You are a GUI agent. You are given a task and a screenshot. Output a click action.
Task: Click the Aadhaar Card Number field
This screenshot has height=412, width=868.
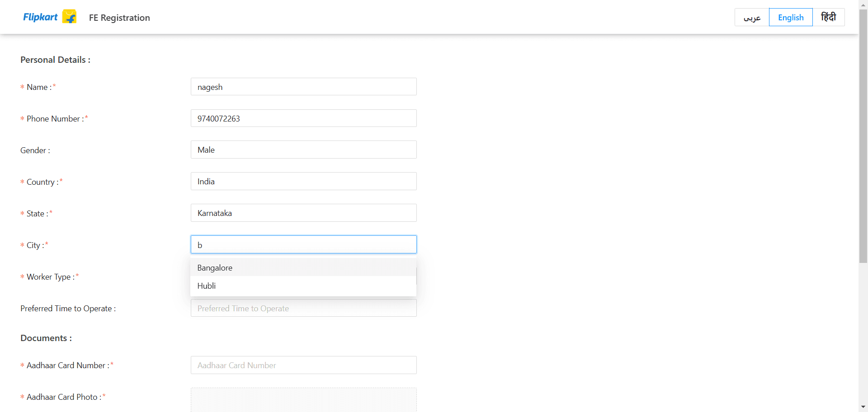303,365
